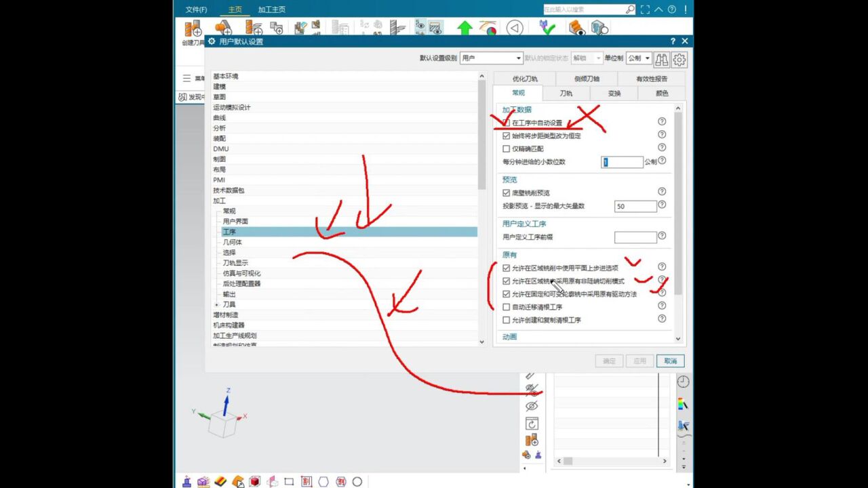Open the 加工主页 ribbon tab
This screenshot has width=868, height=488.
[271, 9]
